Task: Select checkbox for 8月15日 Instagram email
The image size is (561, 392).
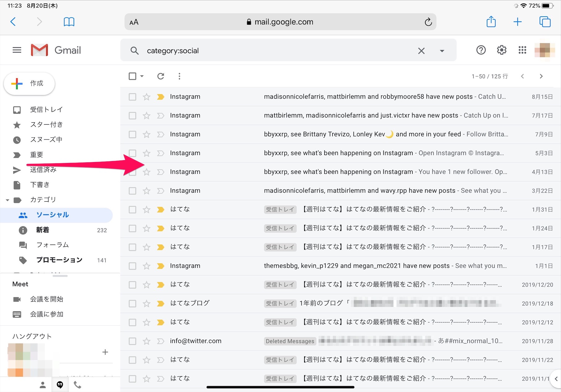Action: pyautogui.click(x=132, y=97)
